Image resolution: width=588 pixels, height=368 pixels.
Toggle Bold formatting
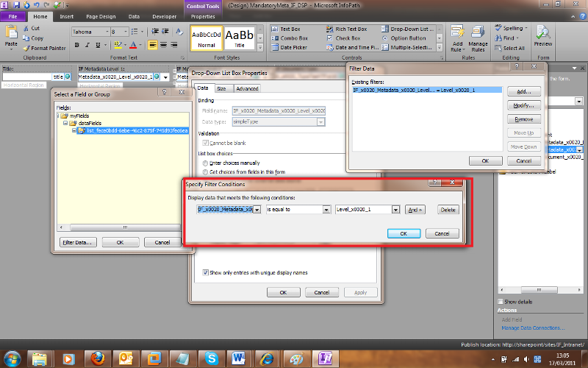click(77, 45)
